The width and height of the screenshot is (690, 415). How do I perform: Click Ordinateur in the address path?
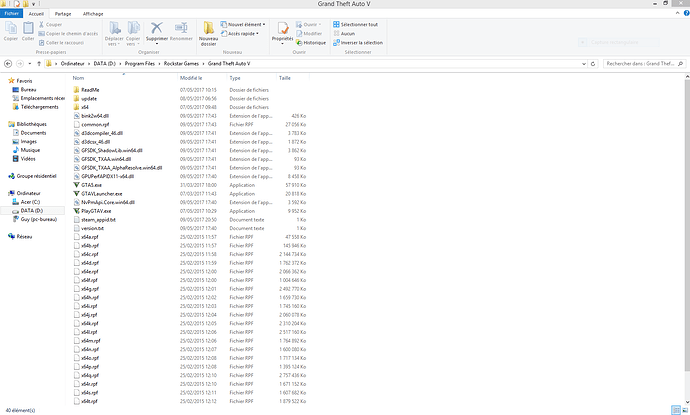pyautogui.click(x=72, y=64)
